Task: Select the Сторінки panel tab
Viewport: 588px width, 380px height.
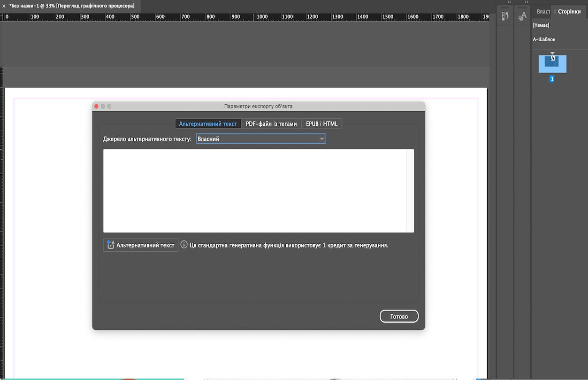Action: tap(569, 11)
